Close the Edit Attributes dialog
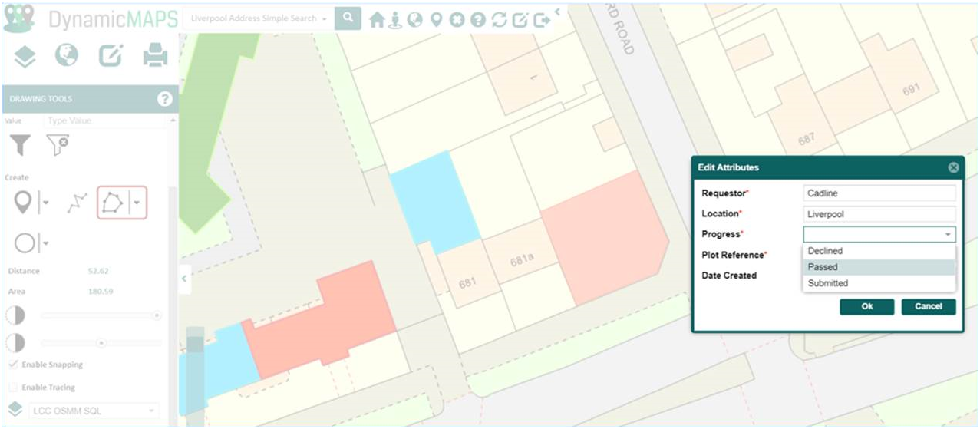Image resolution: width=980 pixels, height=429 pixels. pyautogui.click(x=953, y=167)
